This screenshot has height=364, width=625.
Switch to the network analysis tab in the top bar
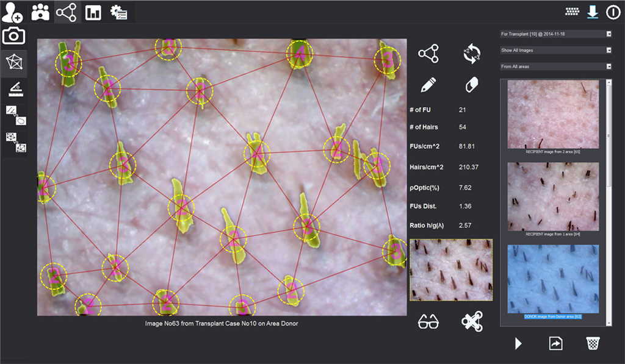pos(67,12)
